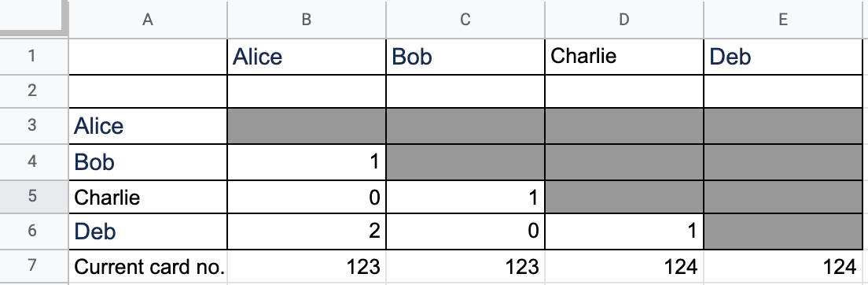Viewport: 868px width, 285px height.
Task: Select column C header
Action: pos(465,20)
